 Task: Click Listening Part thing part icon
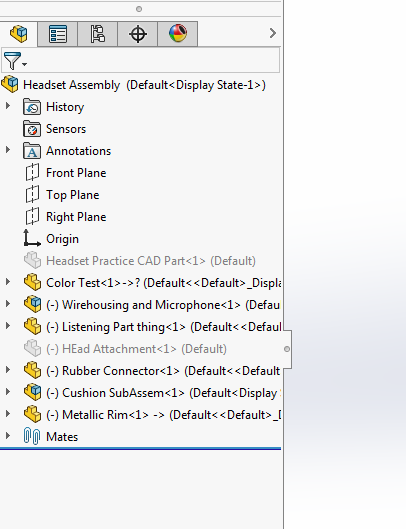(x=32, y=326)
